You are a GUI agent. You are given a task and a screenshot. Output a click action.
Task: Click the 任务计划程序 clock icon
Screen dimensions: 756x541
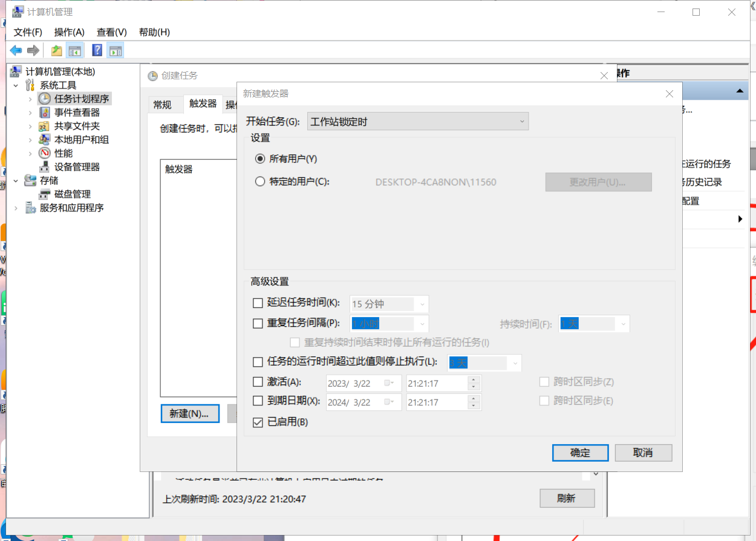click(x=45, y=99)
